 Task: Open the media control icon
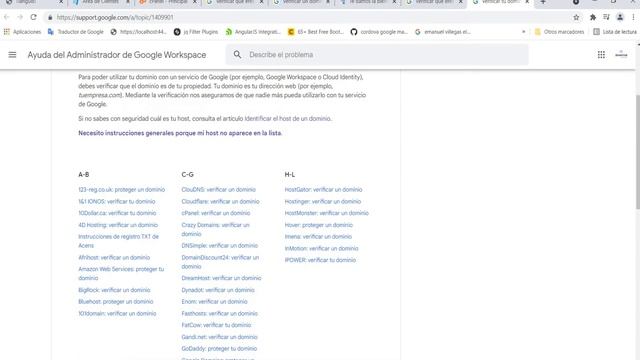606,17
